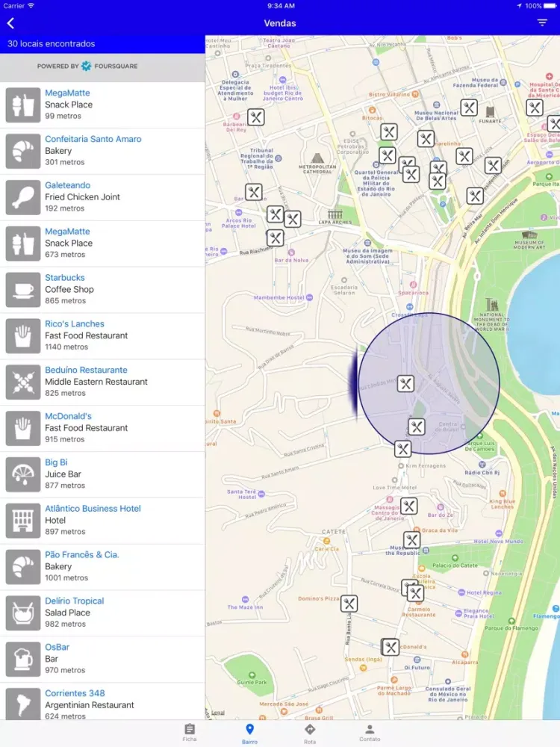The image size is (560, 747).
Task: Tap the fries icon for Rico's Lanches
Action: (x=23, y=336)
